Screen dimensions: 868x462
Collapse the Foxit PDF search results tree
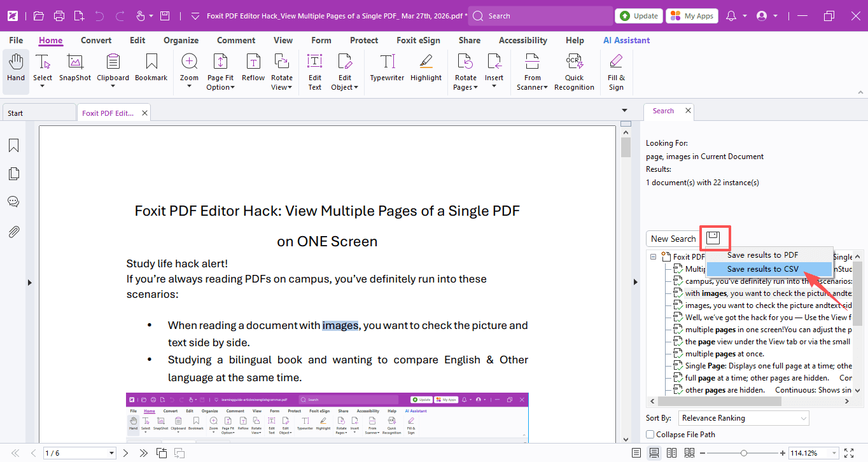(654, 257)
